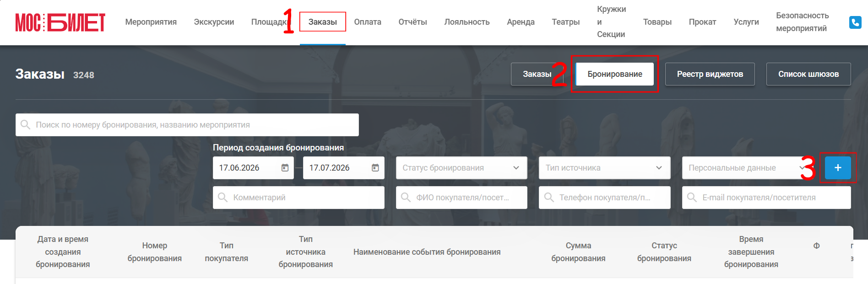
Task: Click the blue phone icon in header
Action: pyautogui.click(x=855, y=22)
